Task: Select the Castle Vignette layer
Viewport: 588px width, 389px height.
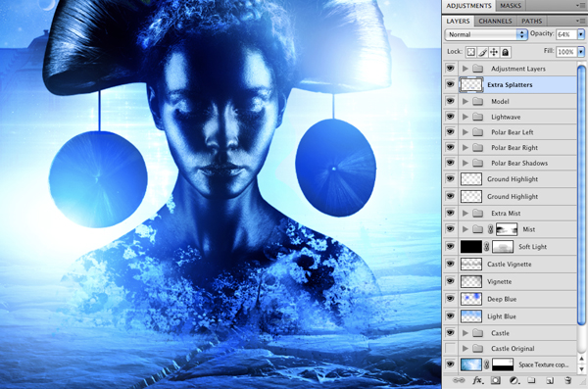Action: pos(510,265)
